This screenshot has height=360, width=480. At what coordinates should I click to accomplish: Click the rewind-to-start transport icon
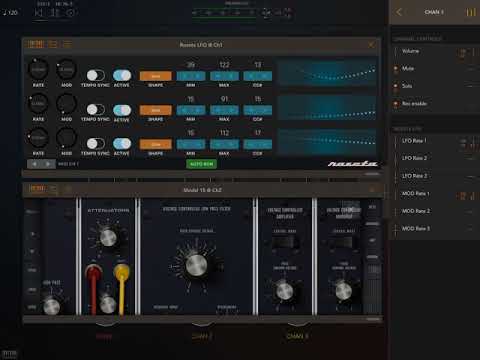(x=39, y=13)
